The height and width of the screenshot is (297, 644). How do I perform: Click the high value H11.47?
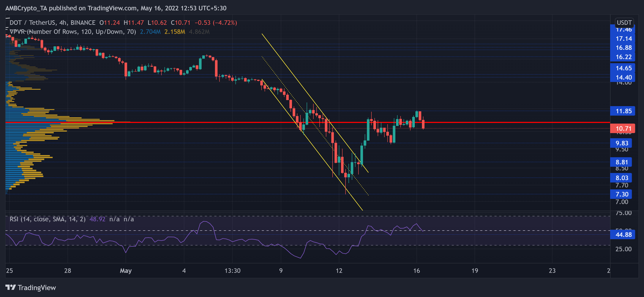(134, 23)
